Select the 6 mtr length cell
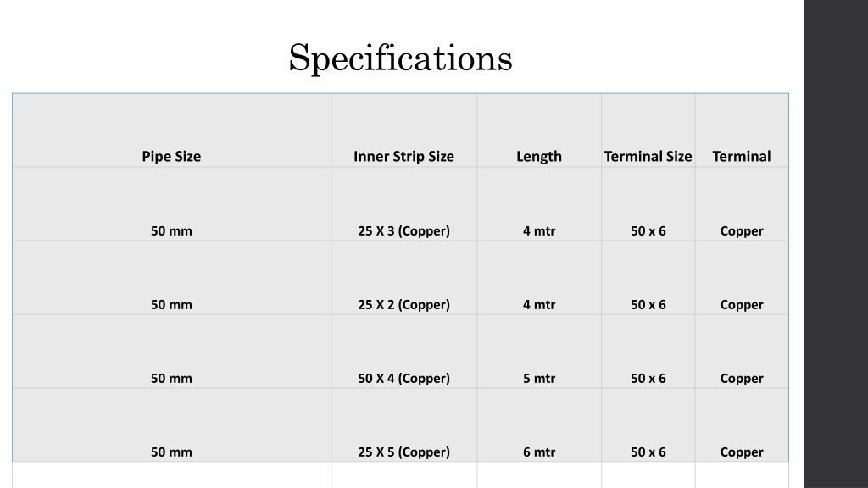The width and height of the screenshot is (868, 488). 539,425
